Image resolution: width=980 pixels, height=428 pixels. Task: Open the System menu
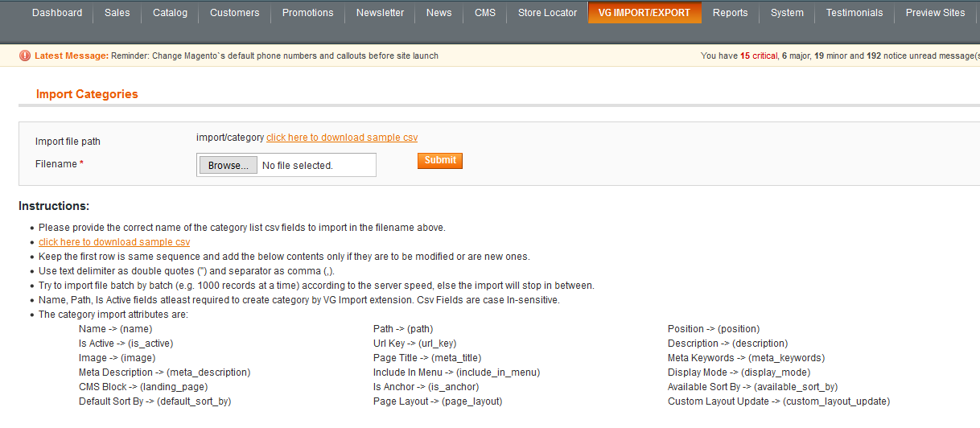click(x=786, y=13)
